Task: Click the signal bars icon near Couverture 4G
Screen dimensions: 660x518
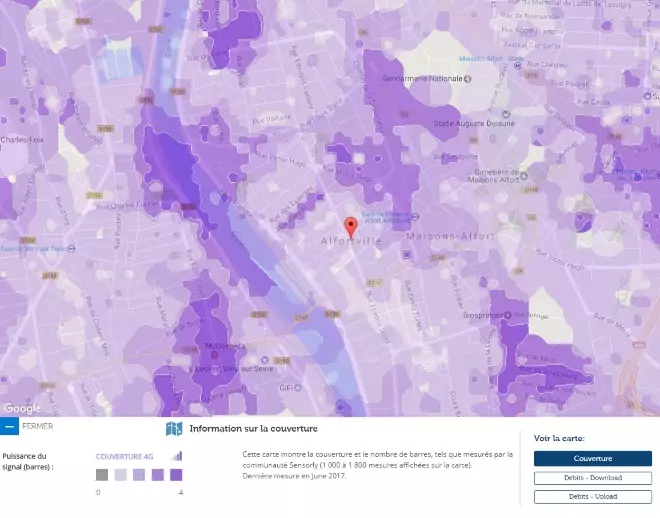Action: pos(178,456)
